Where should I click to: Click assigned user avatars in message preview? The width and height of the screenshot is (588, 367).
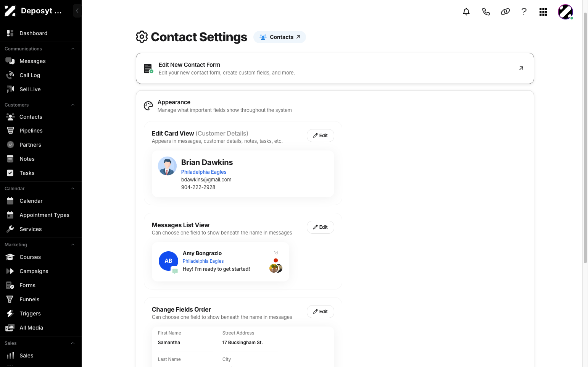click(x=276, y=268)
